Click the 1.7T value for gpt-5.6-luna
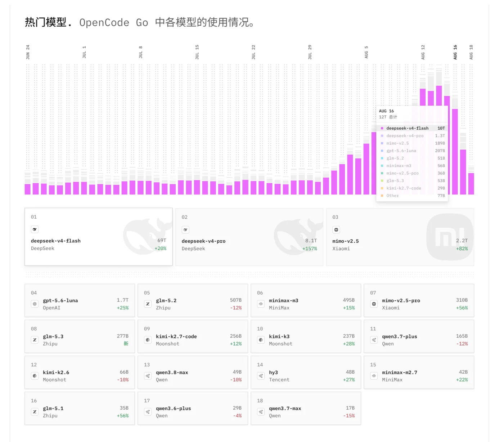The image size is (504, 442). coord(122,300)
